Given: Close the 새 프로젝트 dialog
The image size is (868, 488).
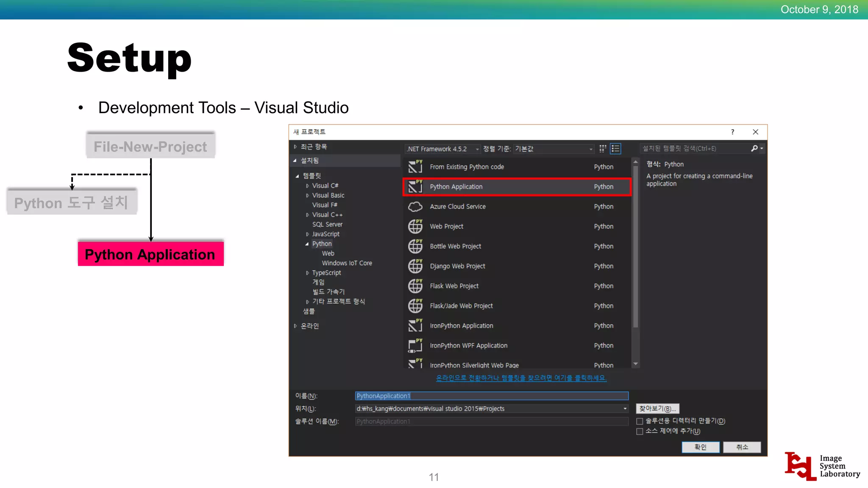Looking at the screenshot, I should [x=755, y=132].
